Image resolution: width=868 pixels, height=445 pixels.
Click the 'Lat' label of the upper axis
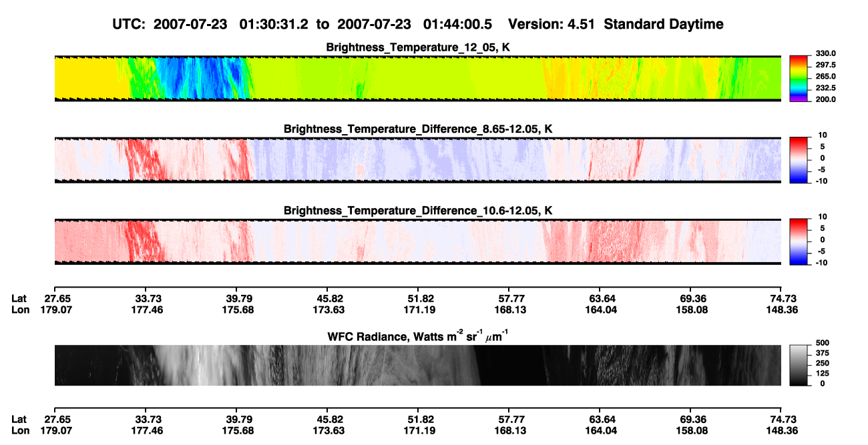click(19, 298)
